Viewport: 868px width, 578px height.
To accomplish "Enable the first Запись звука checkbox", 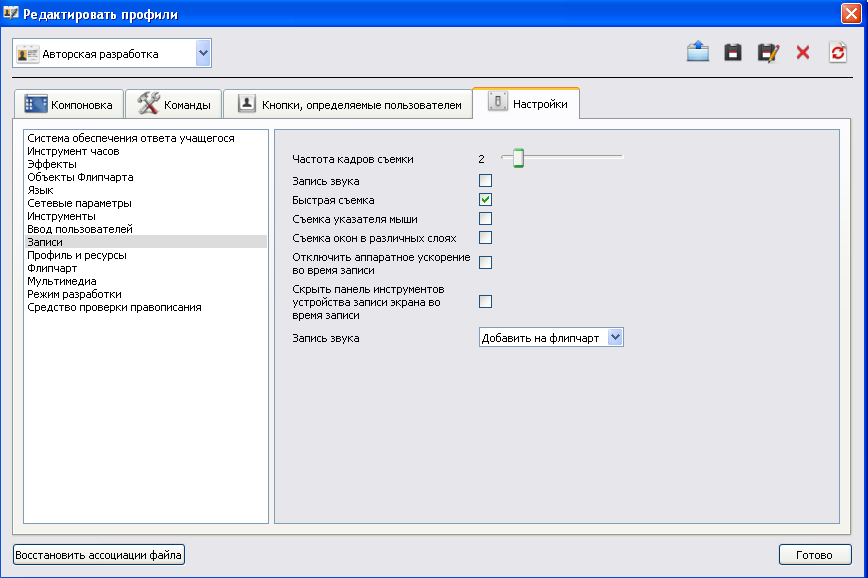I will click(x=486, y=181).
